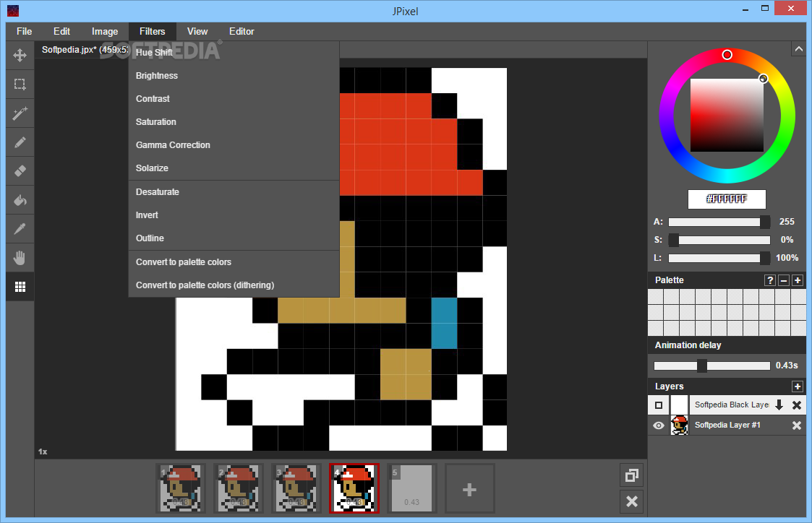This screenshot has width=812, height=523.
Task: Open the Editor menu
Action: (x=242, y=32)
